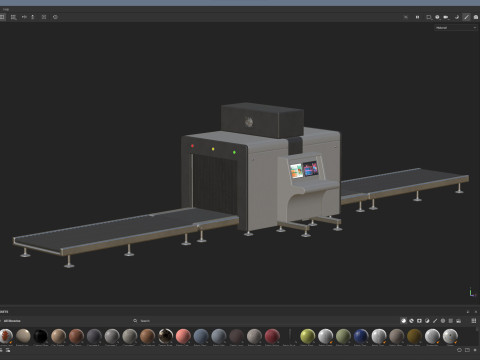
Task: Select the olive green fabric material sphere
Action: 343,336
